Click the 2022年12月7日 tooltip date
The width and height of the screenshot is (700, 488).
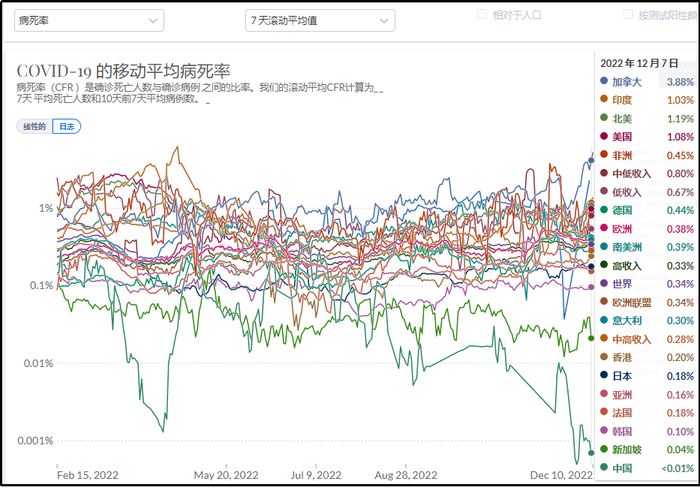(639, 63)
